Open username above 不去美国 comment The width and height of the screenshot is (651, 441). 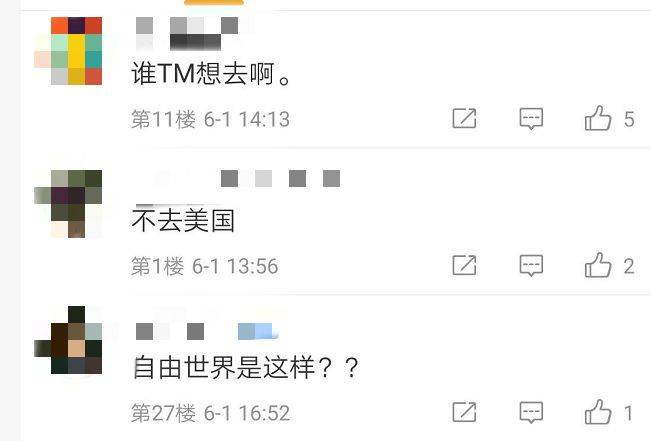pos(238,179)
